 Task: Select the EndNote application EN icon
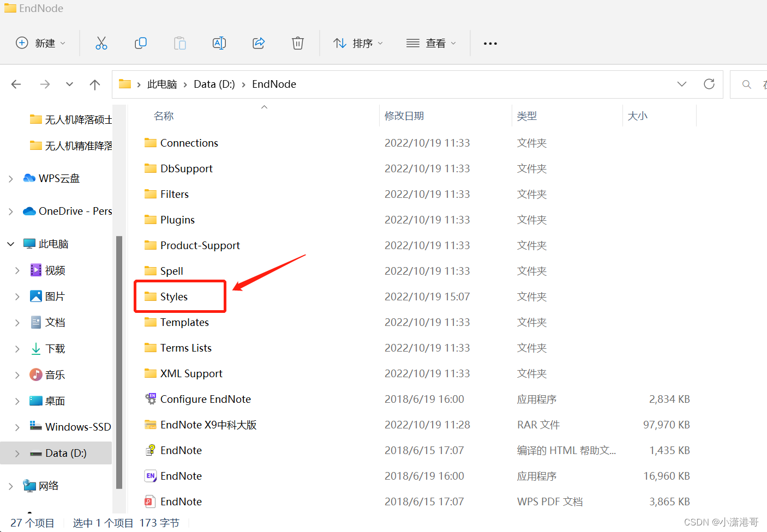point(151,476)
